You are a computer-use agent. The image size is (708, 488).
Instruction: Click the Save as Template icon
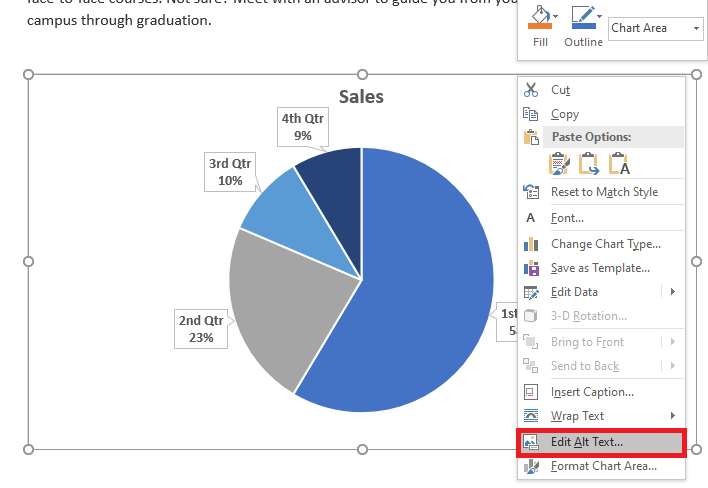click(x=531, y=268)
